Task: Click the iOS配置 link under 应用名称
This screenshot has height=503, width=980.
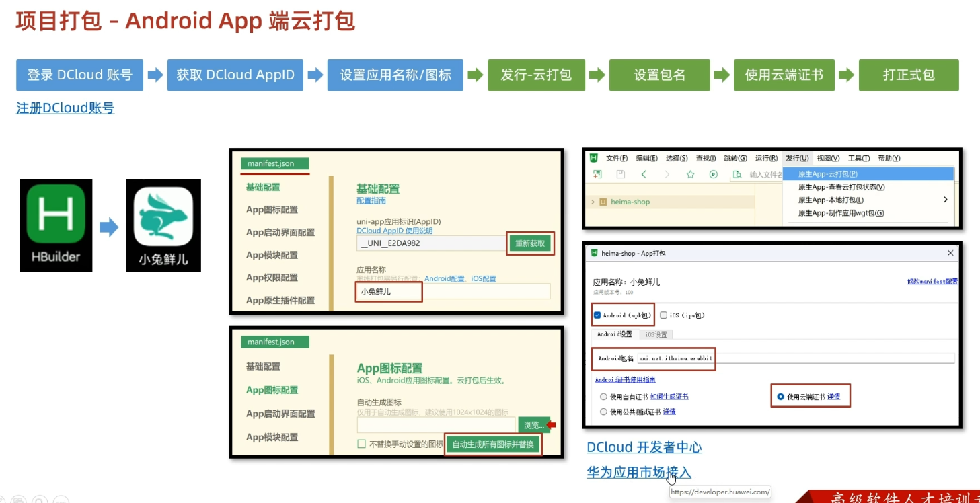Action: 483,278
